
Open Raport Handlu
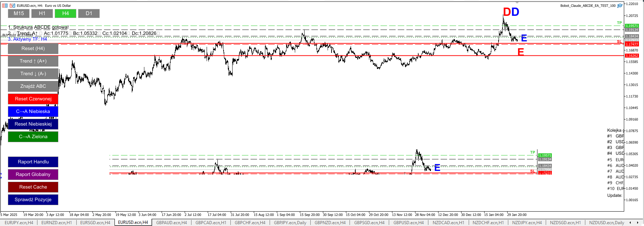point(33,162)
